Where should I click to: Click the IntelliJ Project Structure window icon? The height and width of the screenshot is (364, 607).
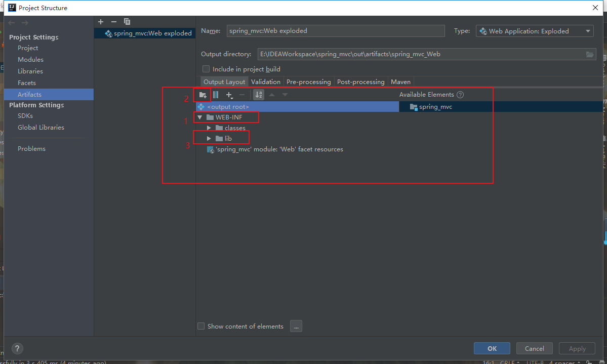click(x=12, y=8)
